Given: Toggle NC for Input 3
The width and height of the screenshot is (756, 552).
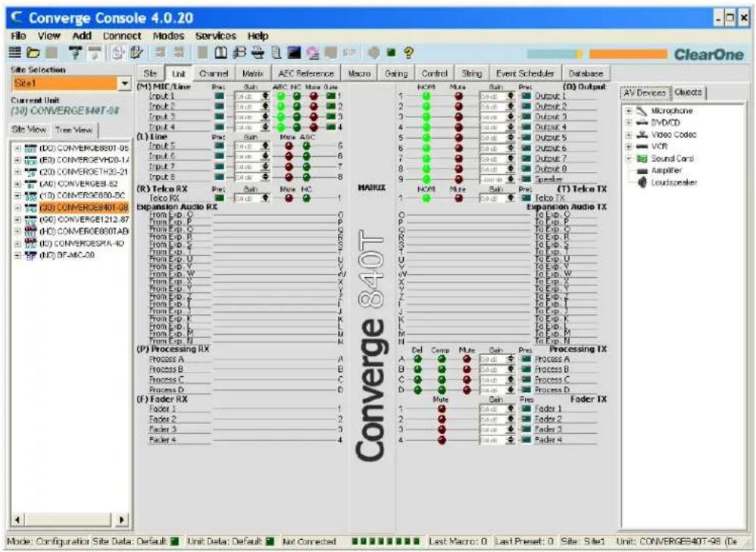Looking at the screenshot, I should pos(296,117).
